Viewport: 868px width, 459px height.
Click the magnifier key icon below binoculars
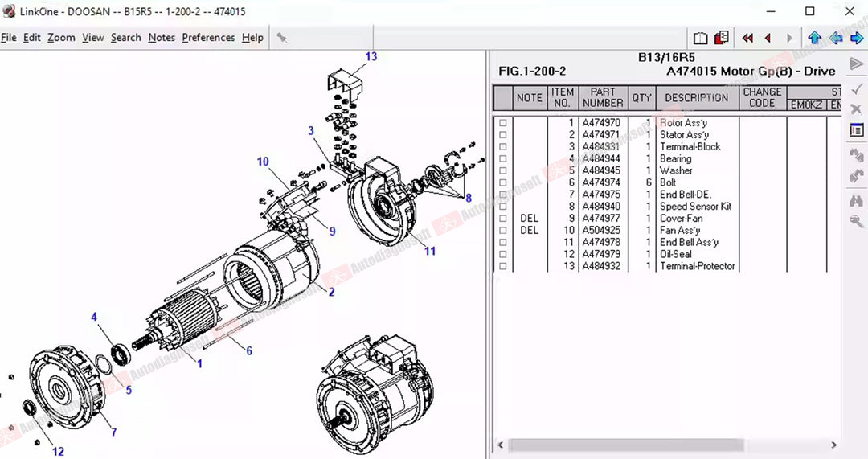click(857, 222)
